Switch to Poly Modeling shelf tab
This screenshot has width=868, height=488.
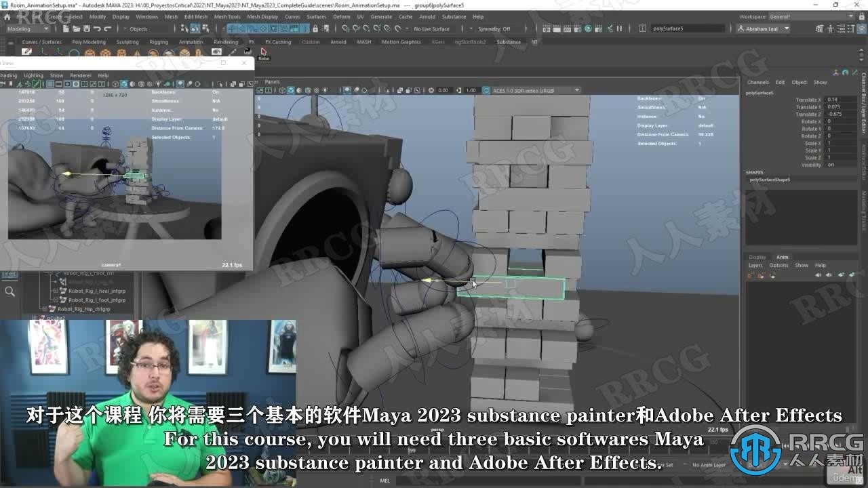point(89,42)
